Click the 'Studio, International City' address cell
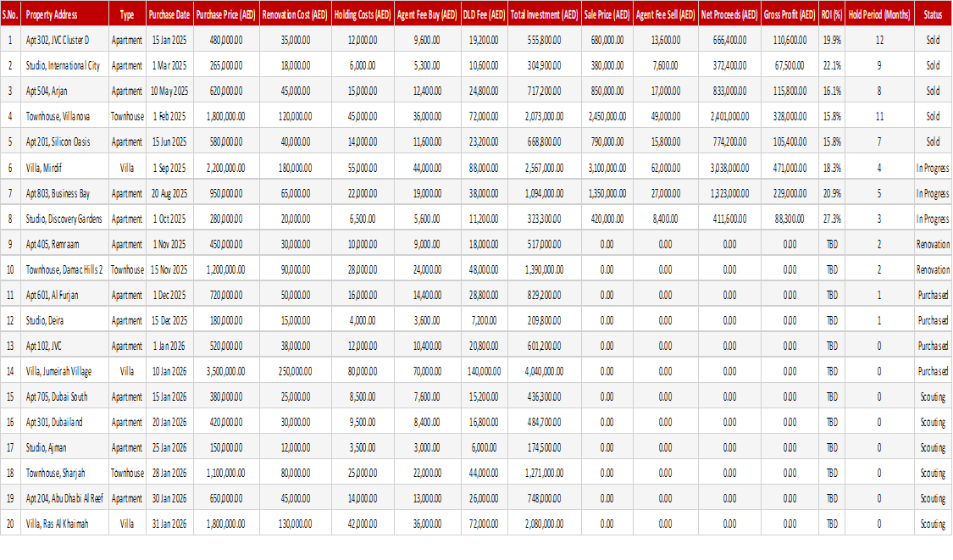953x560 pixels. pyautogui.click(x=64, y=66)
